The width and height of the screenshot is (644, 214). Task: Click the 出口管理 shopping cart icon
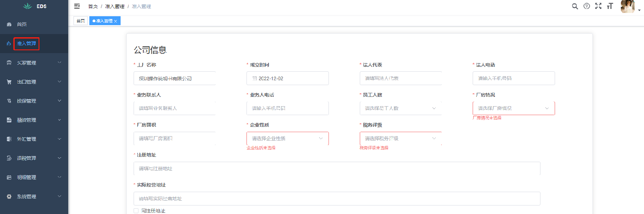click(9, 82)
